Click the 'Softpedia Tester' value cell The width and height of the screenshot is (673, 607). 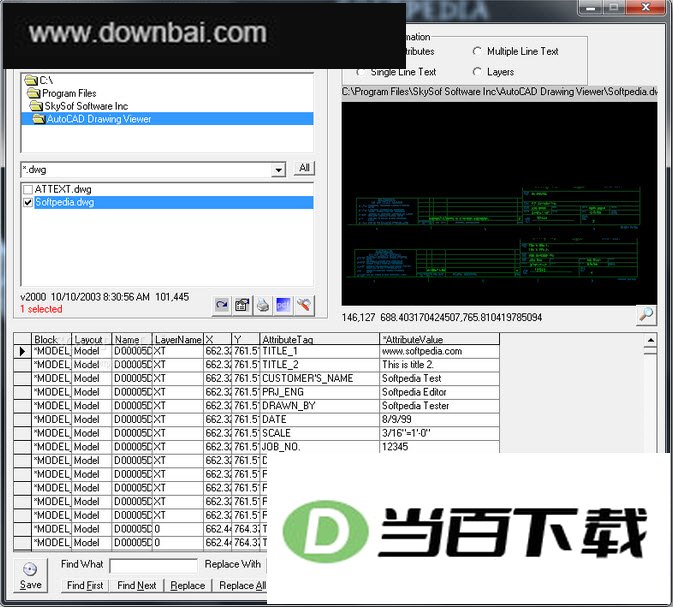tap(440, 406)
